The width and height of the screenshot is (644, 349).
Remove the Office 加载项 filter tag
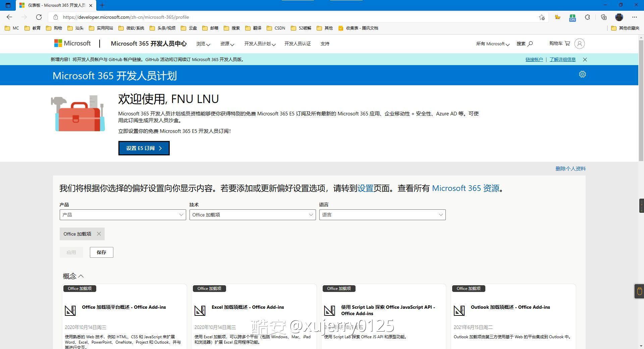click(99, 234)
